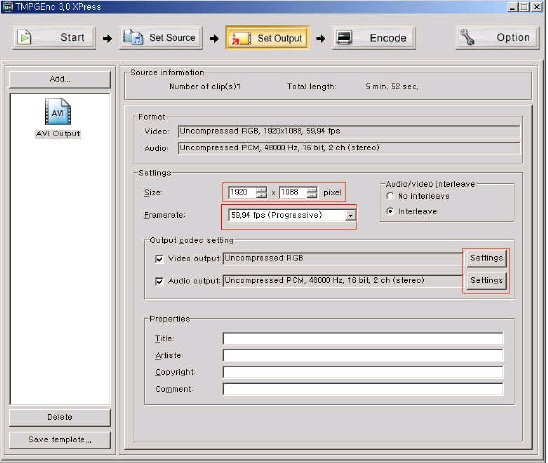
Task: Close the TMPGEnc window
Action: pos(536,7)
